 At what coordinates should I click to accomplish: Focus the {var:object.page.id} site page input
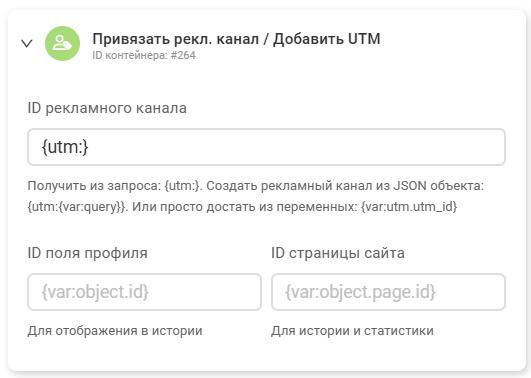388,292
